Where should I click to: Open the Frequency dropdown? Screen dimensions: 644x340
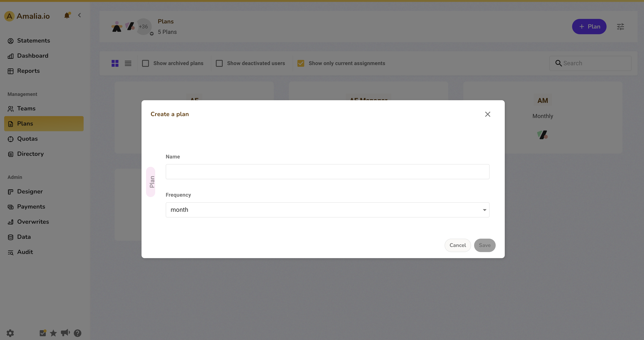click(x=327, y=210)
